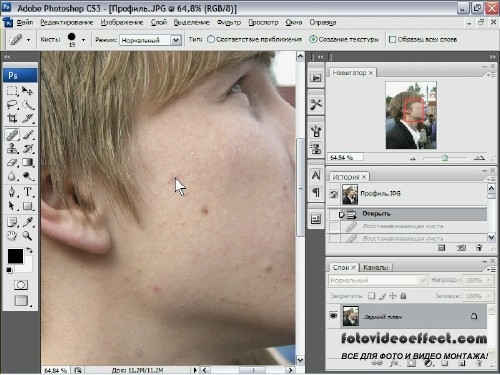Image resolution: width=500 pixels, height=375 pixels.
Task: Select the Lasso tool
Action: [12, 105]
